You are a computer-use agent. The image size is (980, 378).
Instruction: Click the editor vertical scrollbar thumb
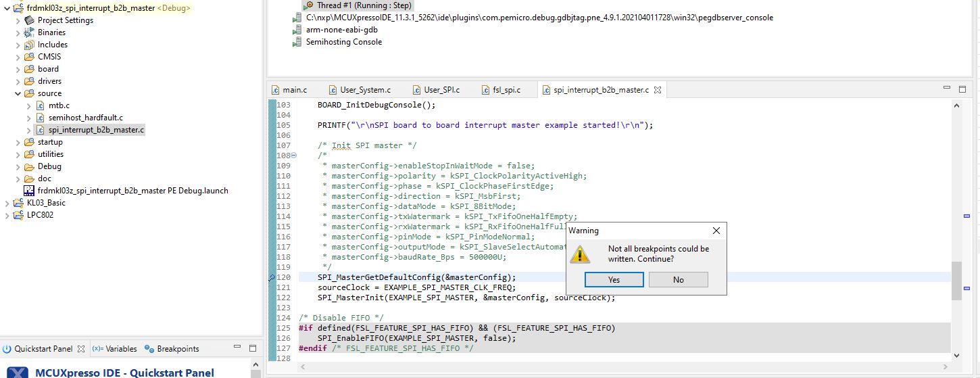click(x=956, y=280)
